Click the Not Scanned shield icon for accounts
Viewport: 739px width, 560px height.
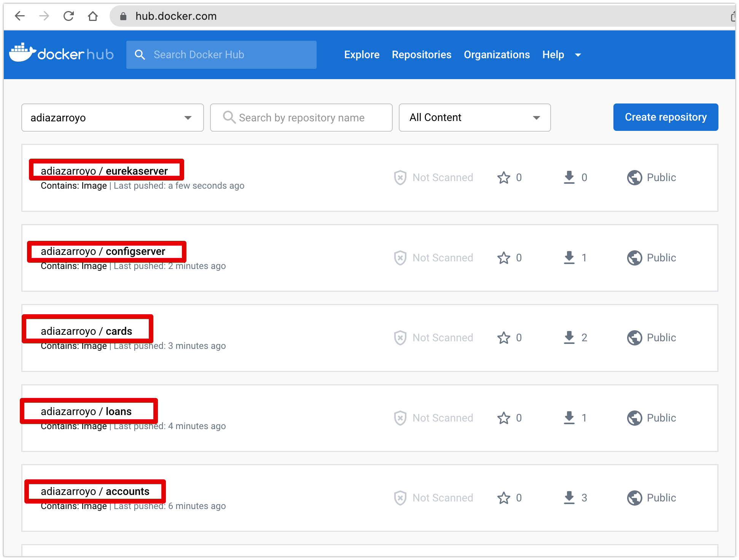pyautogui.click(x=400, y=498)
